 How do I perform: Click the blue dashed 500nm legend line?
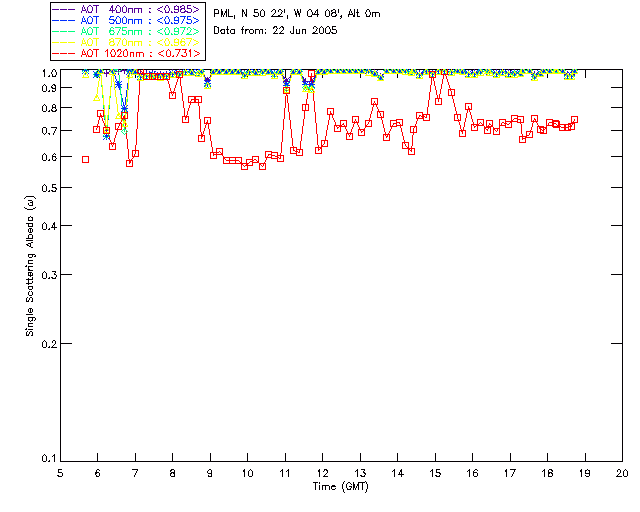[64, 20]
